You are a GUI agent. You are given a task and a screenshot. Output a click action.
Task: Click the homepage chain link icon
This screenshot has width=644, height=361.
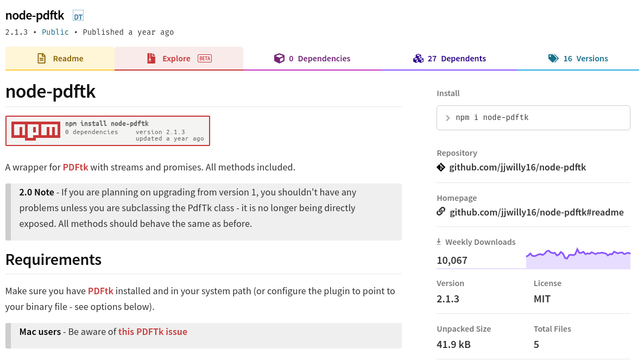(441, 212)
